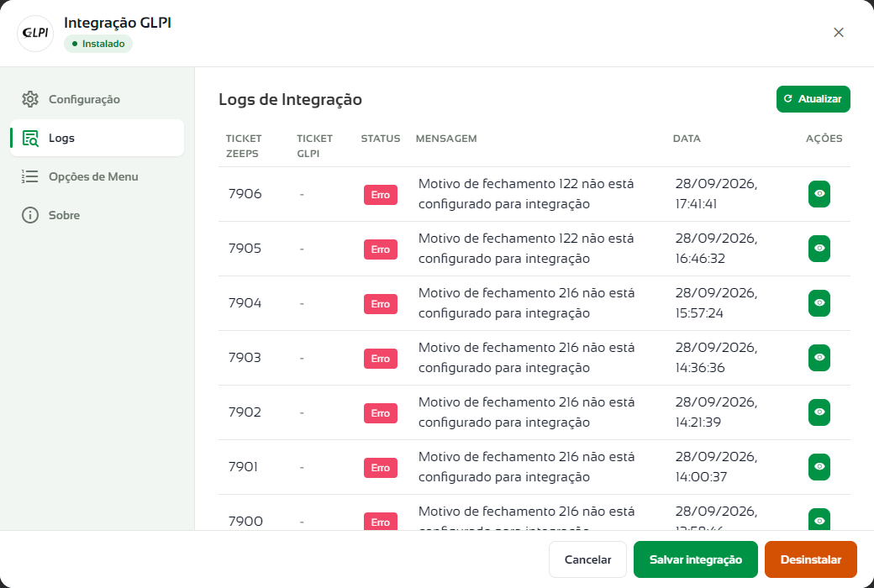View details of ticket 7901 log
Image resolution: width=874 pixels, height=588 pixels.
819,467
